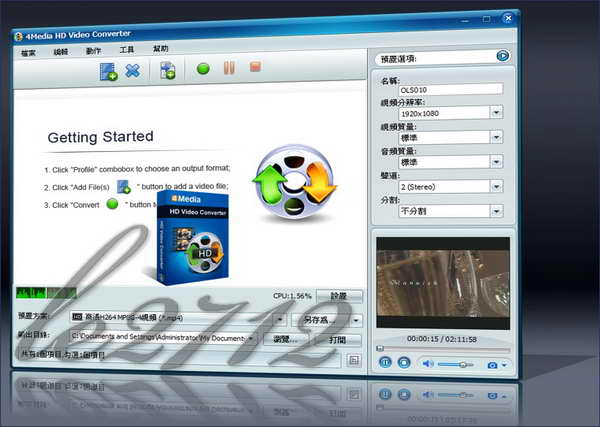600x427 pixels.
Task: Open the H264 MPEG-4 profile combobox
Action: point(178,318)
